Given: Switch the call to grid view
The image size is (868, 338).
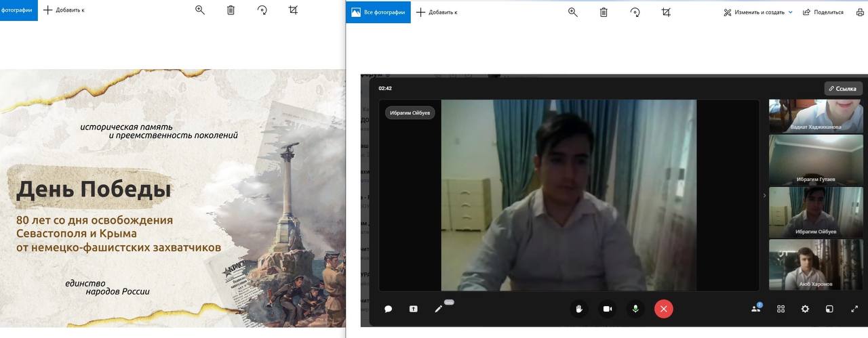Looking at the screenshot, I should [781, 309].
